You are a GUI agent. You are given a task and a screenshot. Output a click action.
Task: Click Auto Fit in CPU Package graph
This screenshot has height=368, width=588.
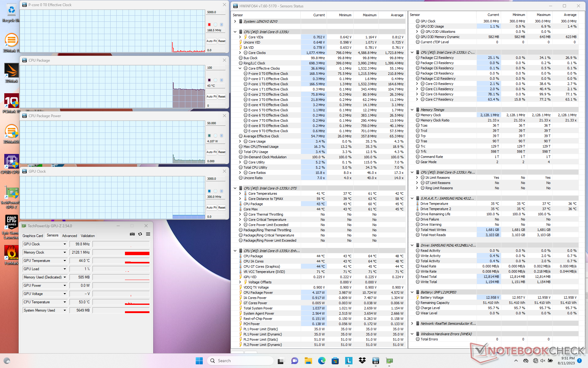point(211,97)
